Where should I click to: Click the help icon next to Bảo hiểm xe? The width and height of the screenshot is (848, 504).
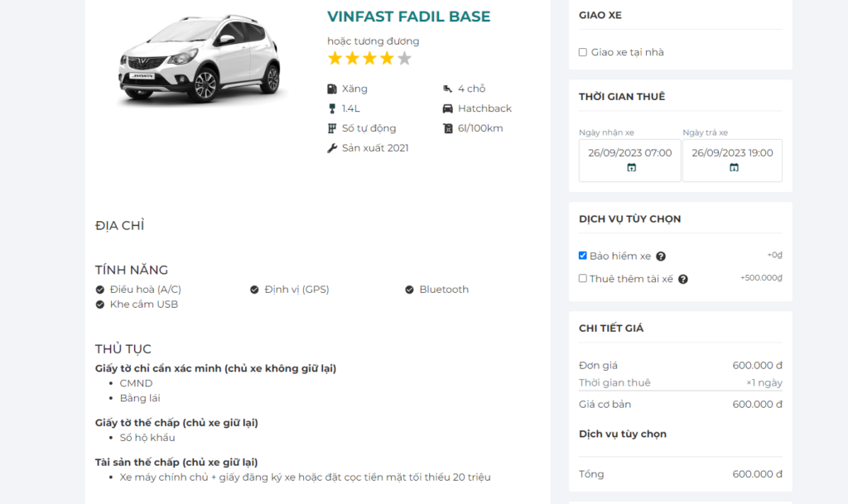(661, 257)
